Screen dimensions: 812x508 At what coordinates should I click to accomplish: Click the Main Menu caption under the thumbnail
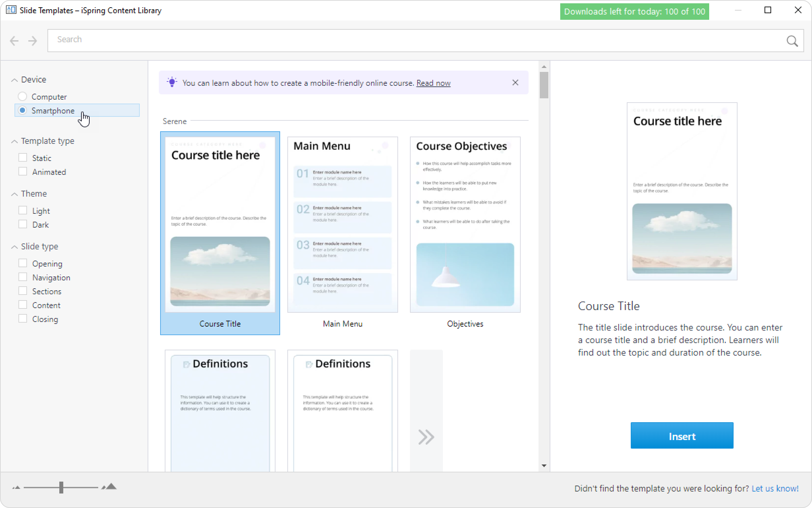coord(343,324)
